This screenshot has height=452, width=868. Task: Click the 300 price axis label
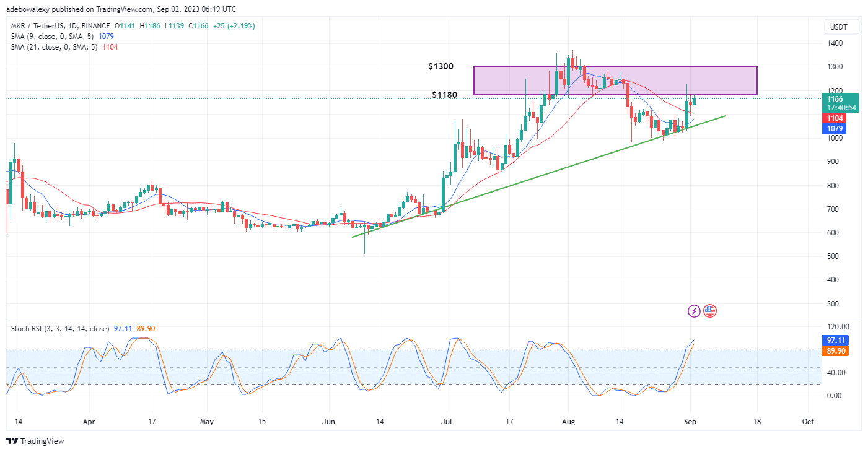pyautogui.click(x=834, y=303)
